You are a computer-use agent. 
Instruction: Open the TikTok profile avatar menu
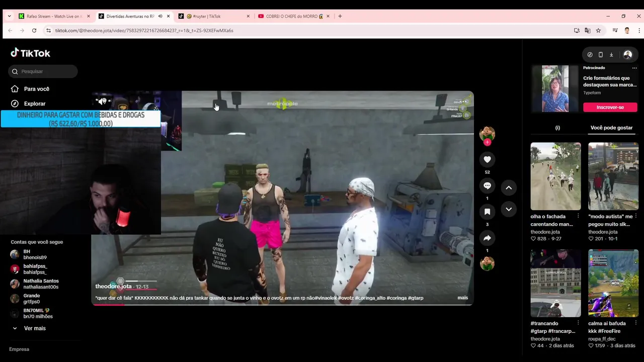627,55
